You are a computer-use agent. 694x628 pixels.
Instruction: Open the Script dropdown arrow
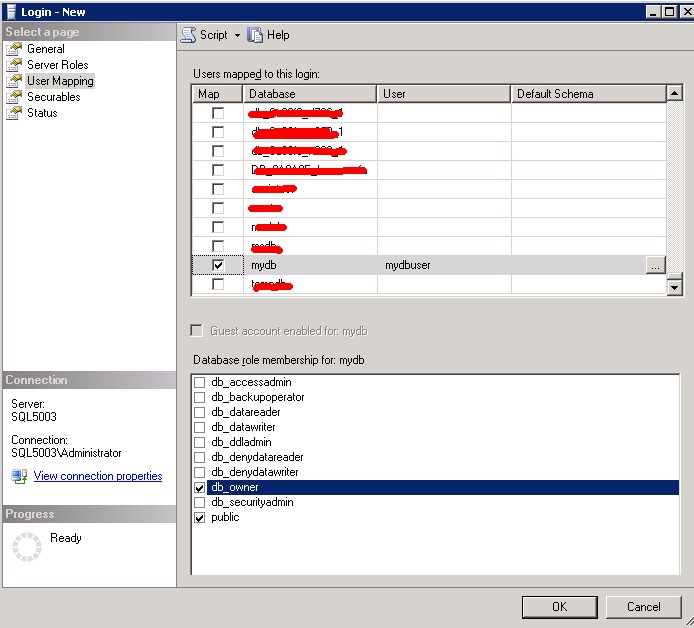click(237, 35)
